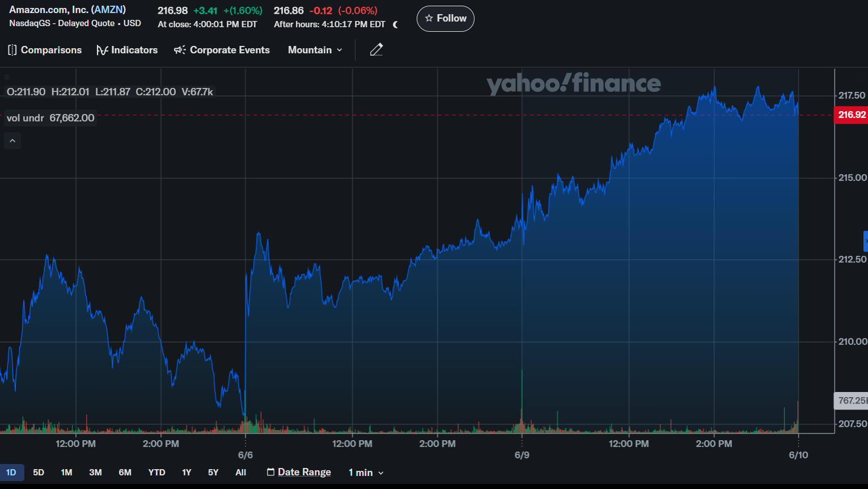This screenshot has width=868, height=489.
Task: Open the Indicators menu
Action: [x=127, y=50]
